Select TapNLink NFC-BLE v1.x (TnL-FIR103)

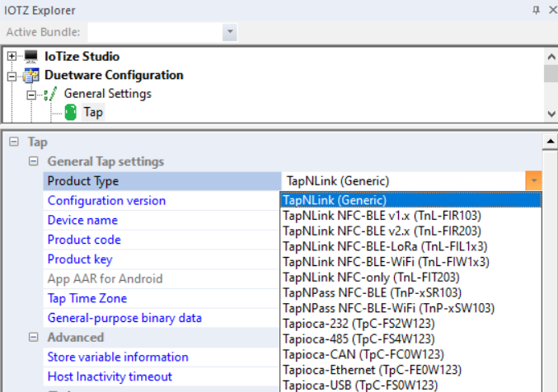pyautogui.click(x=410, y=216)
